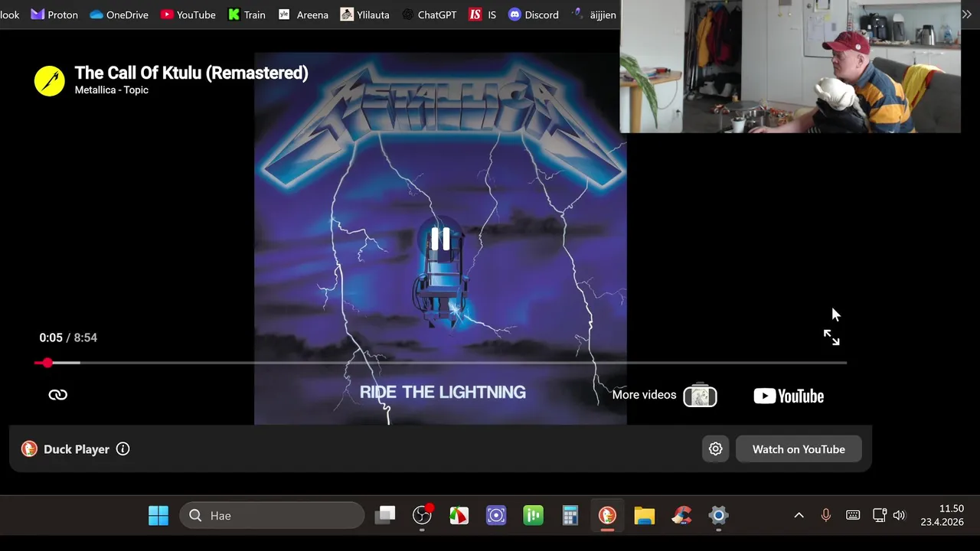Open the clock showing 11.50 23.4.2026

coord(942,516)
